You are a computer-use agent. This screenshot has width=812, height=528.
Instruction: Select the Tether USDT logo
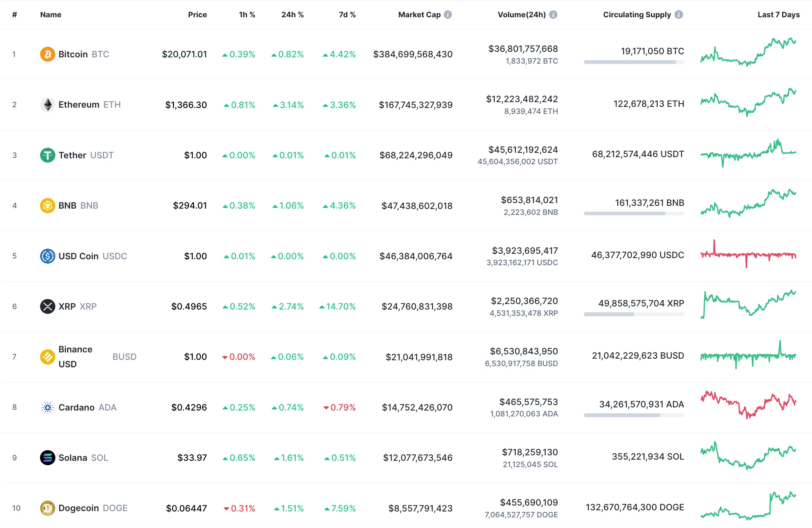tap(47, 155)
